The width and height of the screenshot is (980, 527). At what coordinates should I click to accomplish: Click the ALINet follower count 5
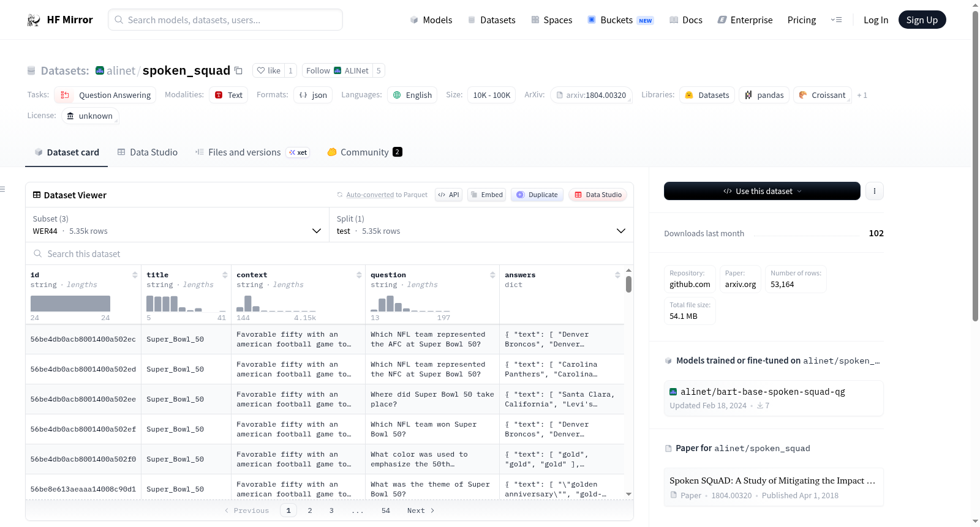point(379,70)
